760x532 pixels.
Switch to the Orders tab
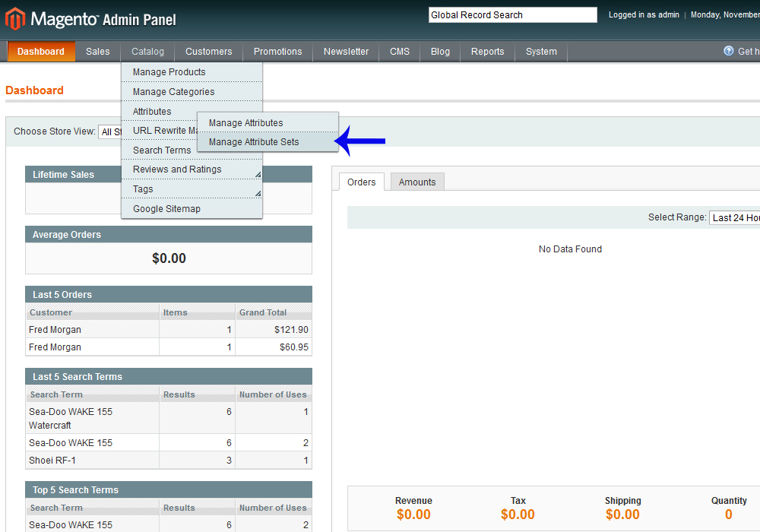coord(361,182)
